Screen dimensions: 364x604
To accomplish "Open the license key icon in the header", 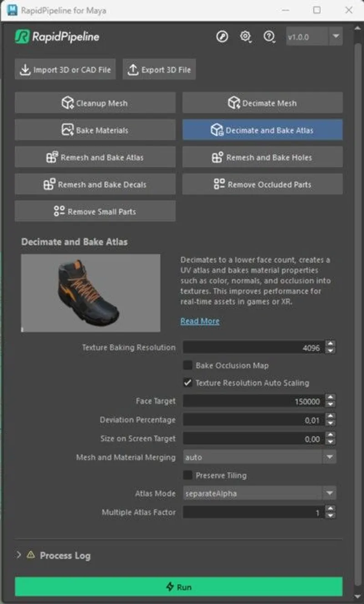I will tap(222, 37).
